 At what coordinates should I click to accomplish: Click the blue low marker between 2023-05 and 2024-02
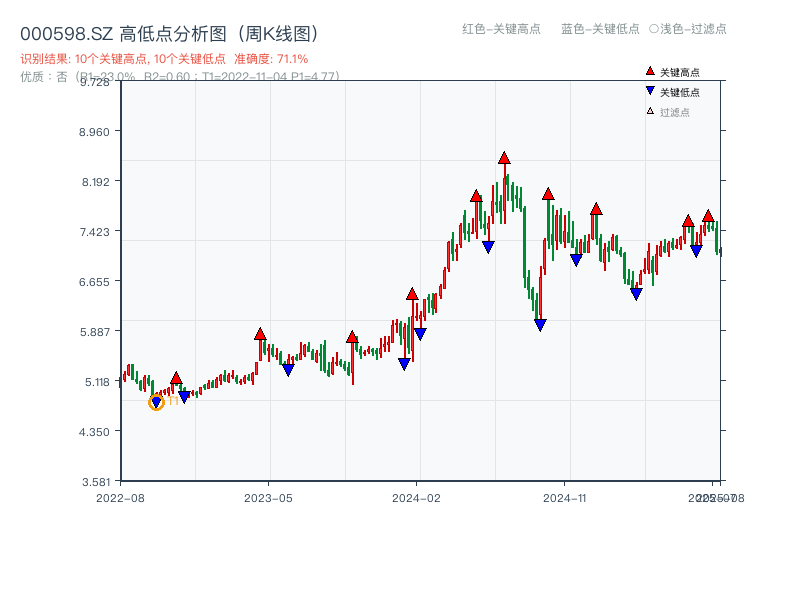tap(288, 370)
